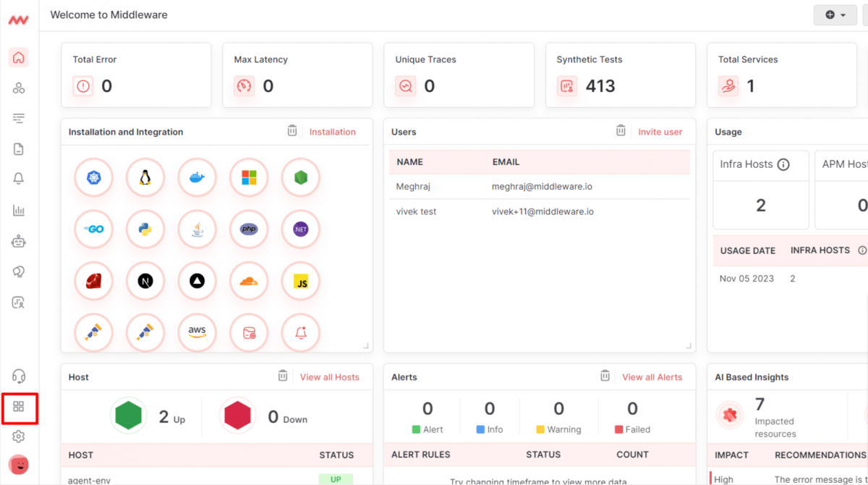Open View all Alerts
868x485 pixels.
(x=652, y=377)
